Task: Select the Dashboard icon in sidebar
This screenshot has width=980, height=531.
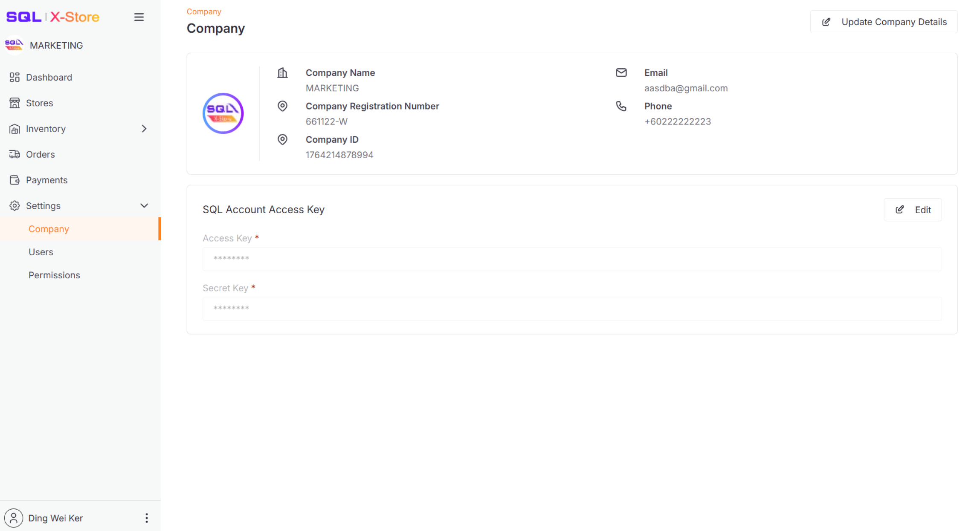Action: pyautogui.click(x=14, y=77)
